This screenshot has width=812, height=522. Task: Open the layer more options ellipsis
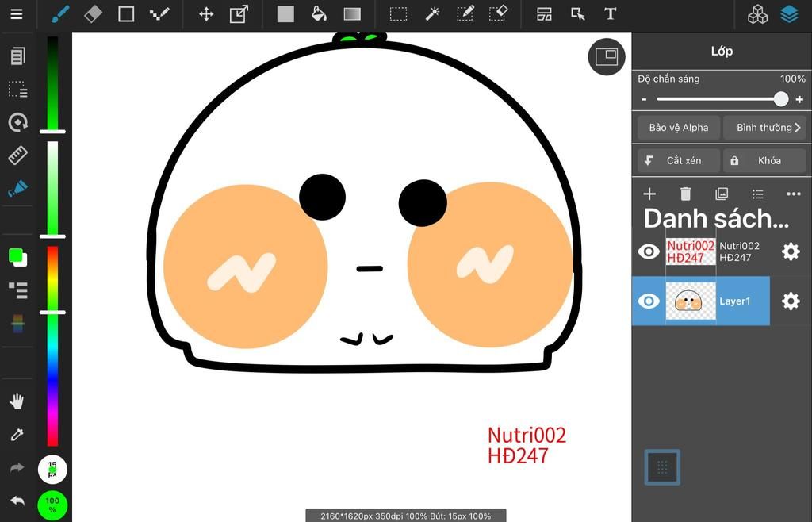coord(793,194)
